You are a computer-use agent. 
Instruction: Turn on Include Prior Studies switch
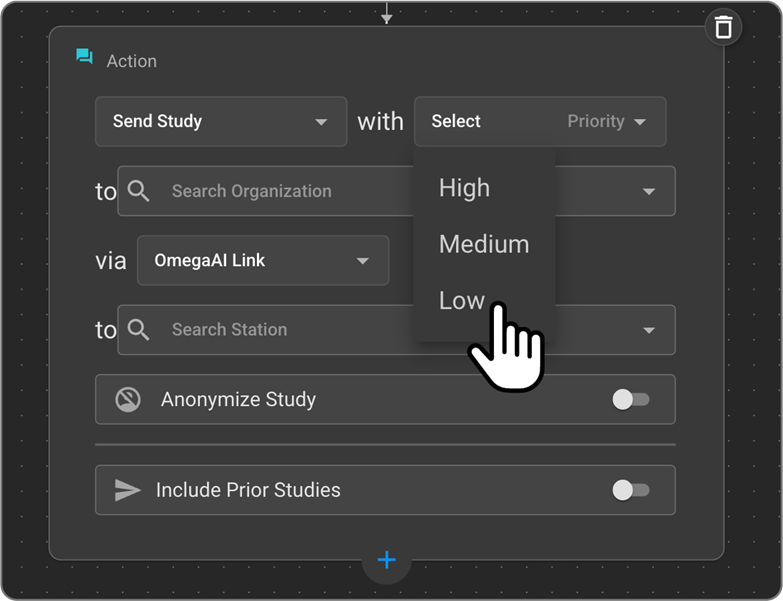(630, 490)
